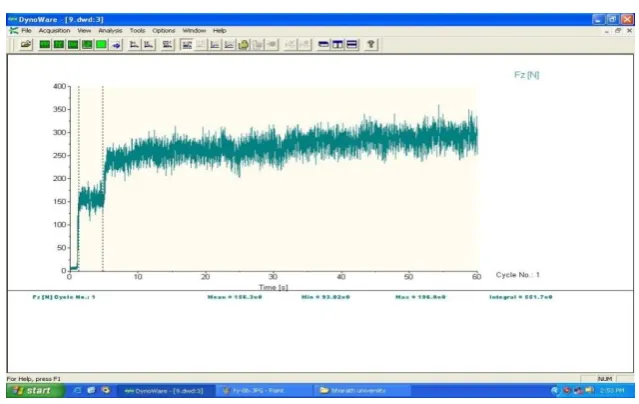Image resolution: width=639 pixels, height=404 pixels.
Task: Switch to the Paint taskbar button
Action: pos(264,391)
